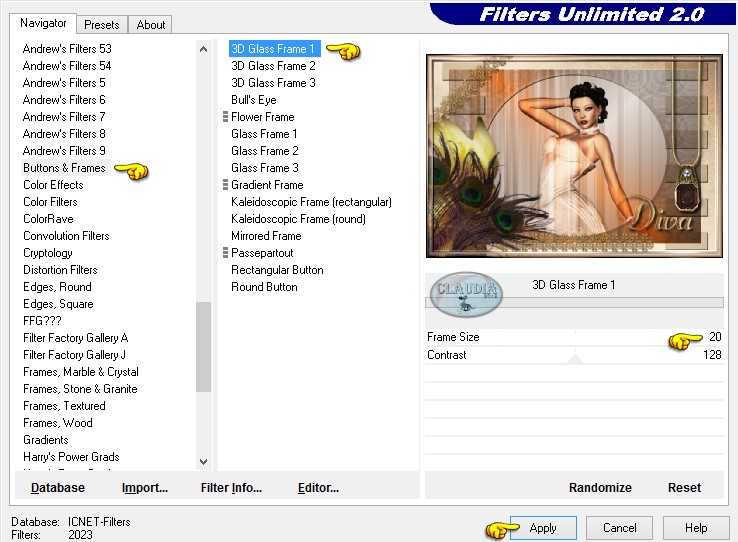Click the category list scrollbar thumb

[x=203, y=347]
